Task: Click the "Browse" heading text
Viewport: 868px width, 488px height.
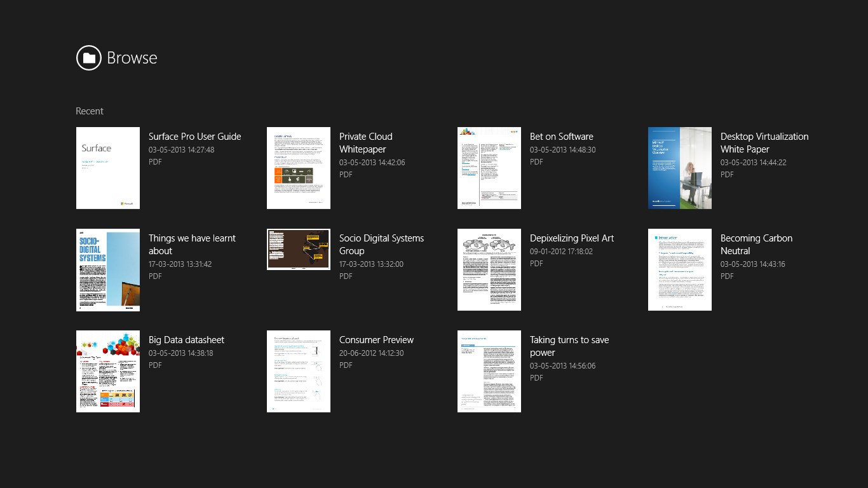Action: (x=132, y=58)
